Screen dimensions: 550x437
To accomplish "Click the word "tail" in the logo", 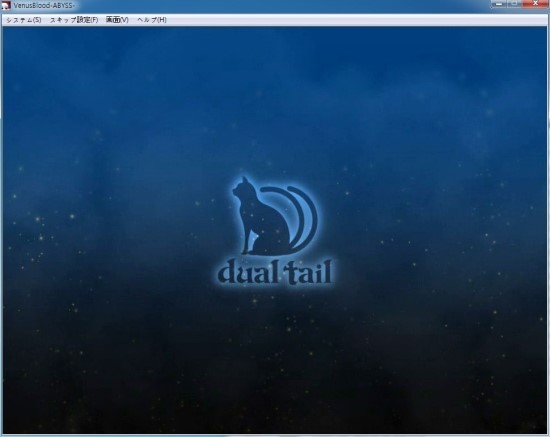I will click(x=307, y=272).
